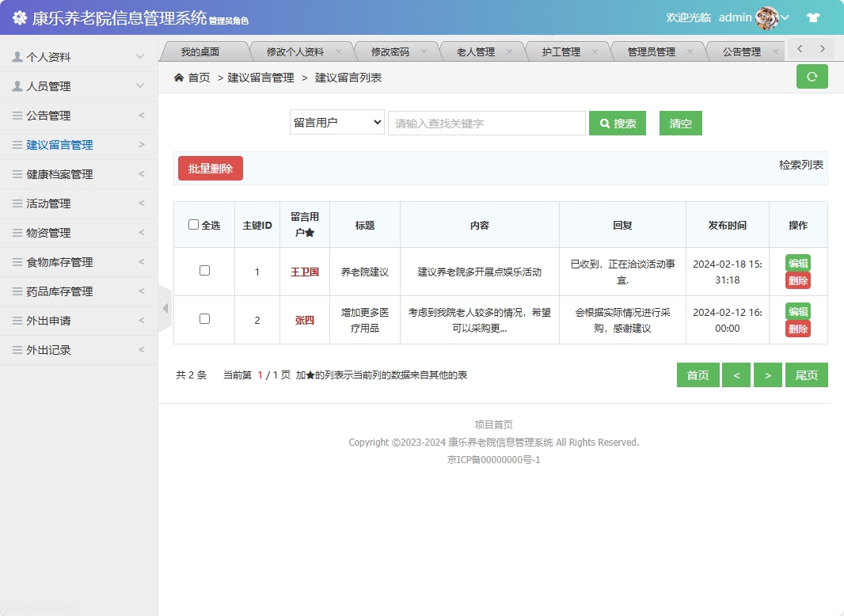Click the list icon beside 药品库存管理
Viewport: 844px width, 616px height.
click(x=17, y=291)
